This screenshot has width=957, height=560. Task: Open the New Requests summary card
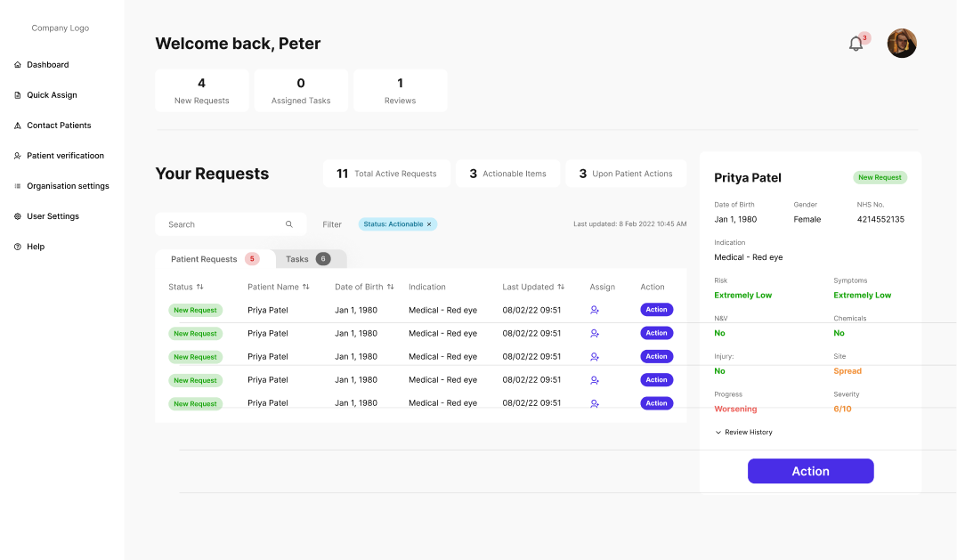point(201,91)
